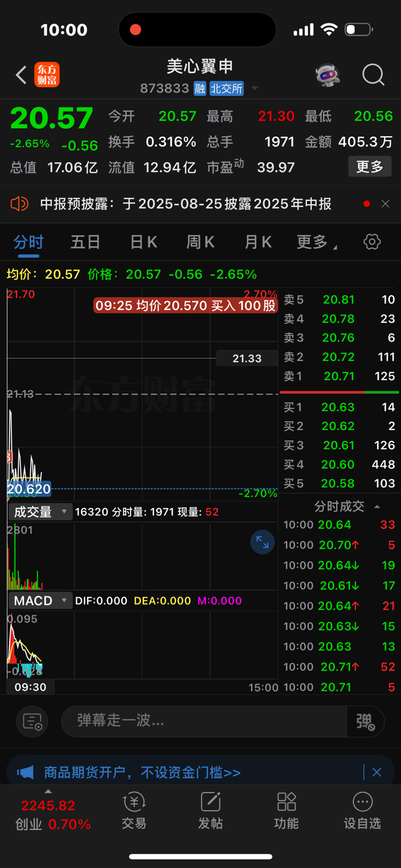
Task: Switch to the 周K tab
Action: 200,242
